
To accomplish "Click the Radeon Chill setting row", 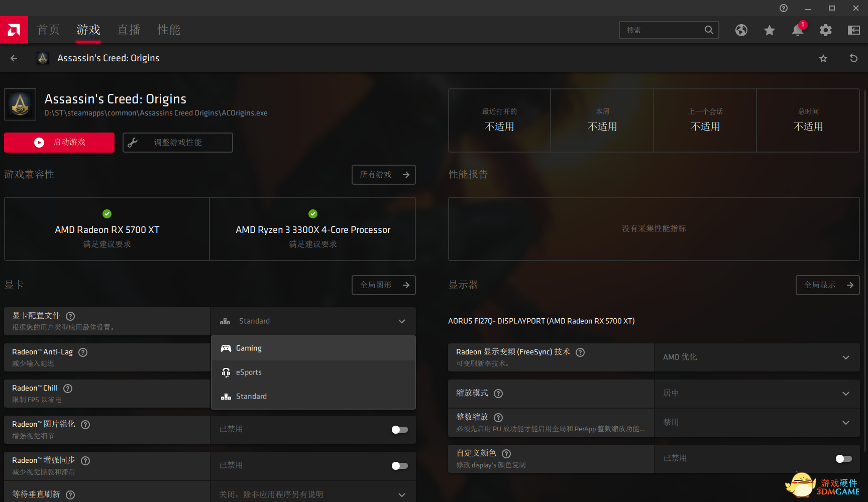I will pos(107,394).
